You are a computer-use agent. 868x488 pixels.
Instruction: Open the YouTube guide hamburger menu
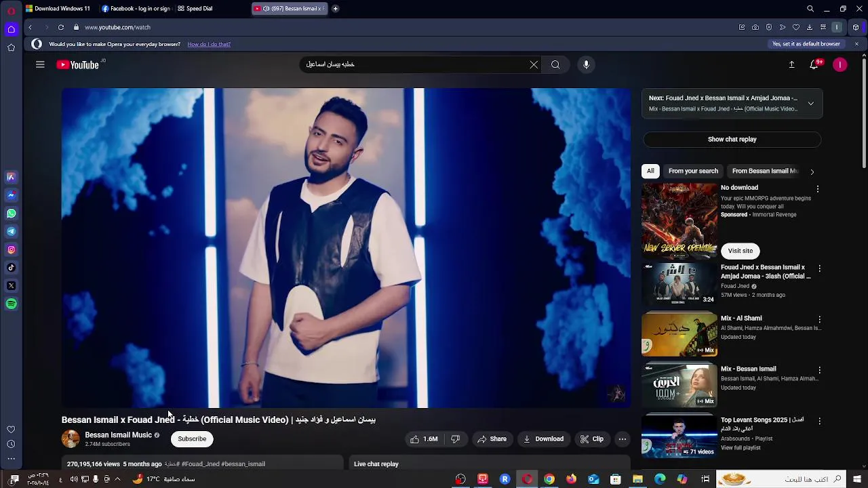coord(40,64)
